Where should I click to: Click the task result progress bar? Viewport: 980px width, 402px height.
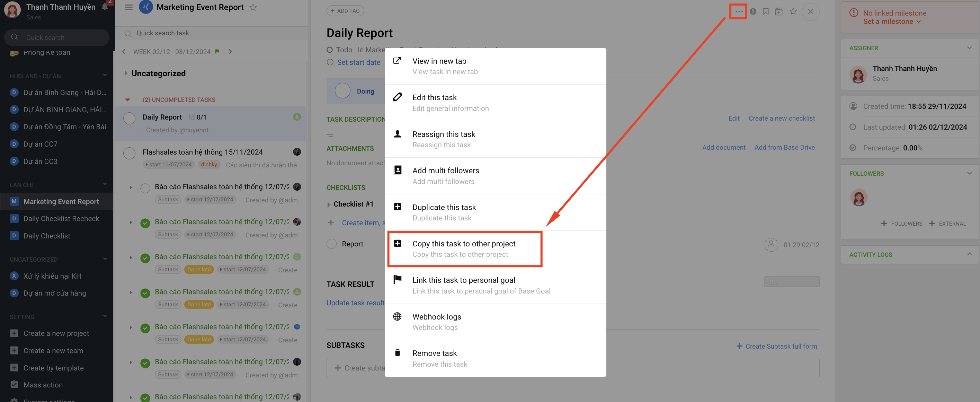pos(791,282)
